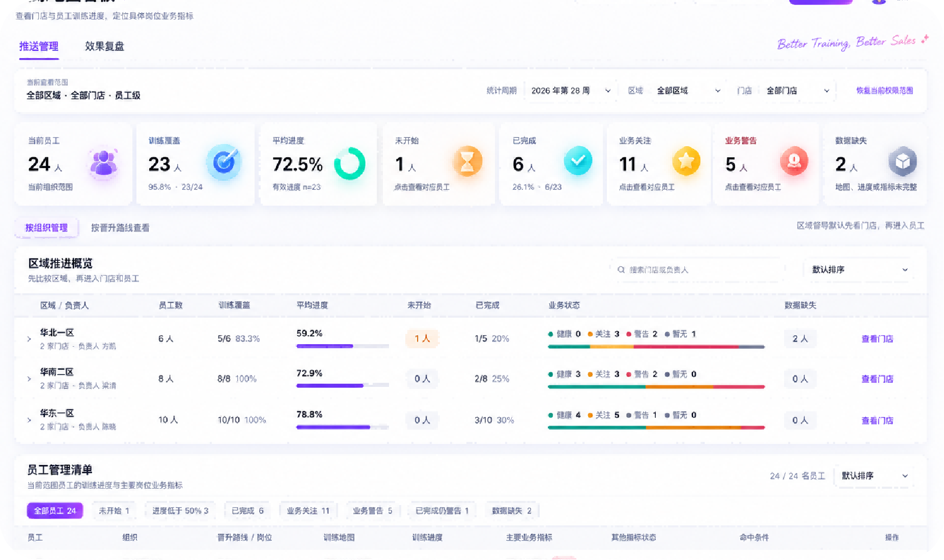
Task: Click the green progress ring in 平均进度 card
Action: (x=350, y=163)
